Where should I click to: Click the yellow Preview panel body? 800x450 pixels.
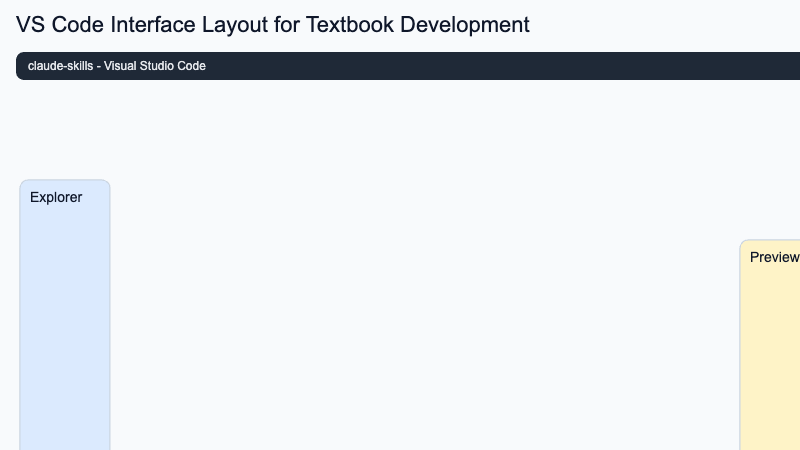[772, 350]
